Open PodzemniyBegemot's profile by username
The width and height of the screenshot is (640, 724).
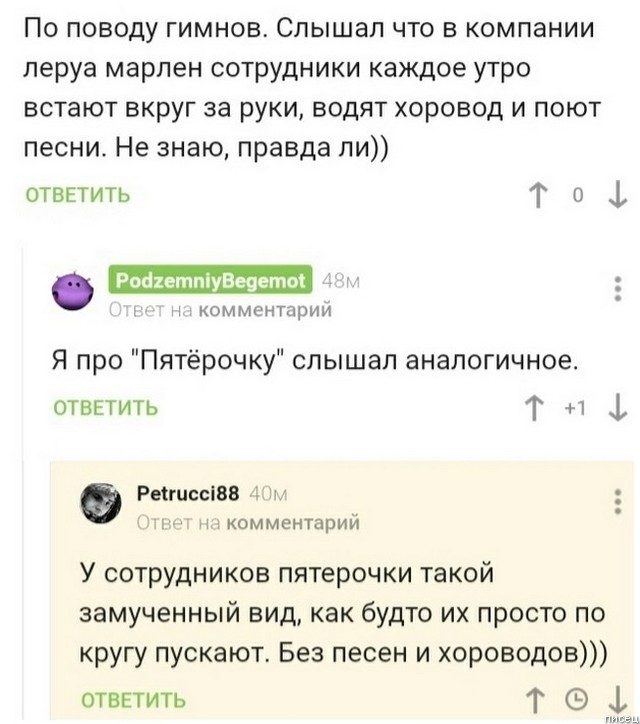[x=210, y=281]
